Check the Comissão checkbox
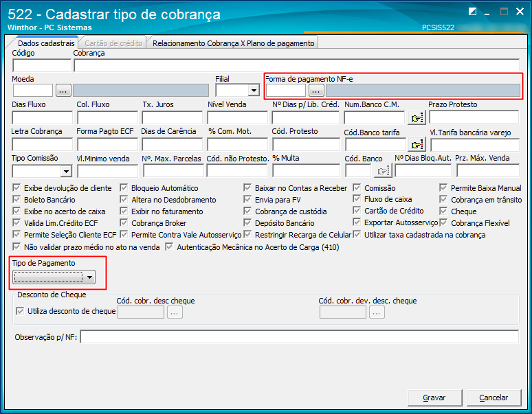 pos(357,187)
